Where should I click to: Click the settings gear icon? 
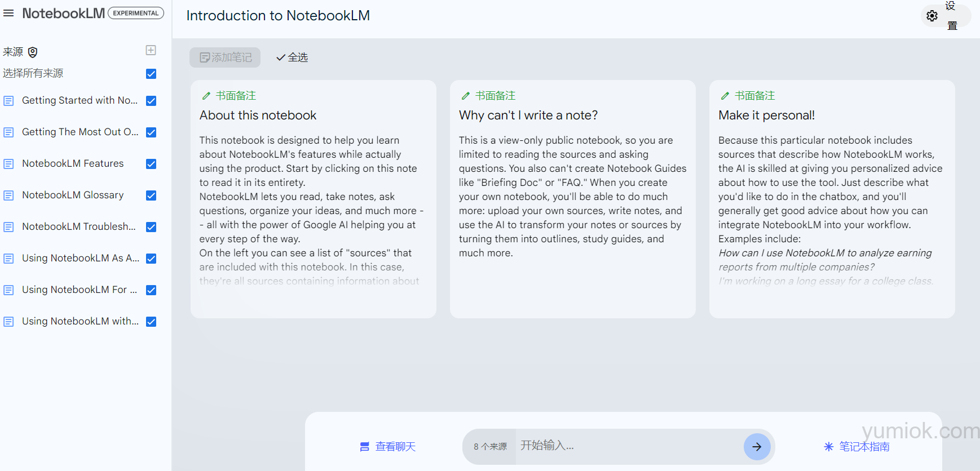tap(932, 16)
